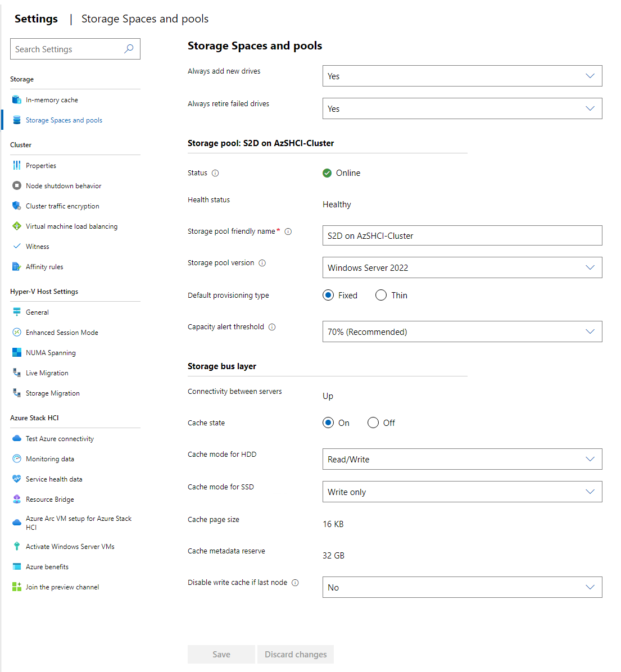The height and width of the screenshot is (672, 621).
Task: Open Cluster traffic encryption via its lock icon
Action: click(16, 206)
